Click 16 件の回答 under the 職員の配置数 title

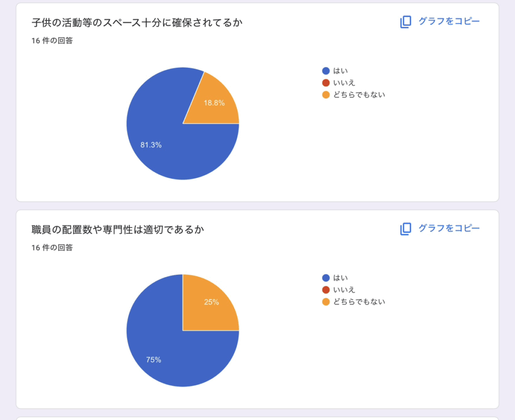point(52,248)
